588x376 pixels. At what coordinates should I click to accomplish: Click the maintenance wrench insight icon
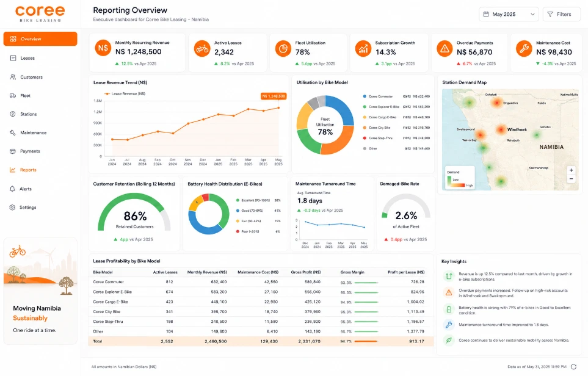(x=449, y=325)
